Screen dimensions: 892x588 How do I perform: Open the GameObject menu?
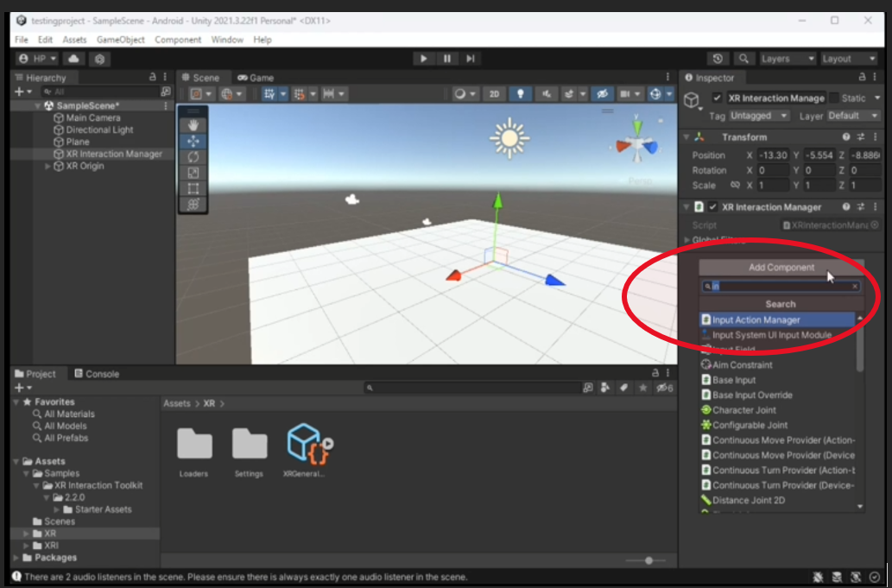(121, 40)
